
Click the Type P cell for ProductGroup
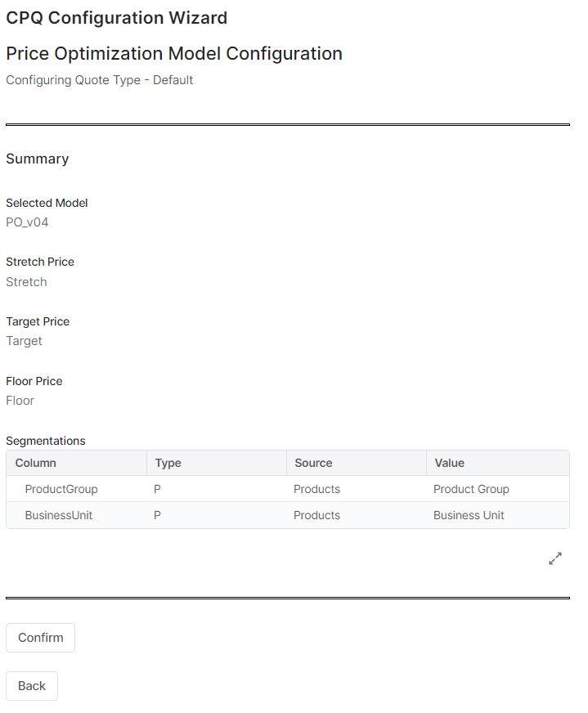pos(158,489)
